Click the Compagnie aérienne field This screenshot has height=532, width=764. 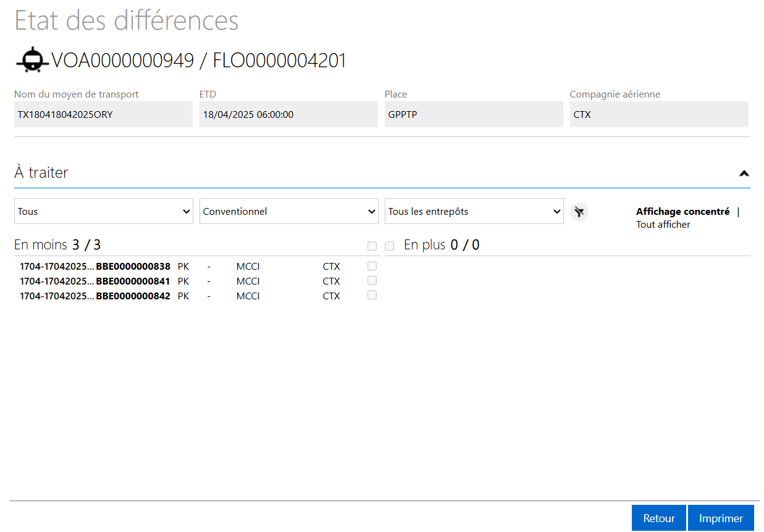[x=659, y=114]
